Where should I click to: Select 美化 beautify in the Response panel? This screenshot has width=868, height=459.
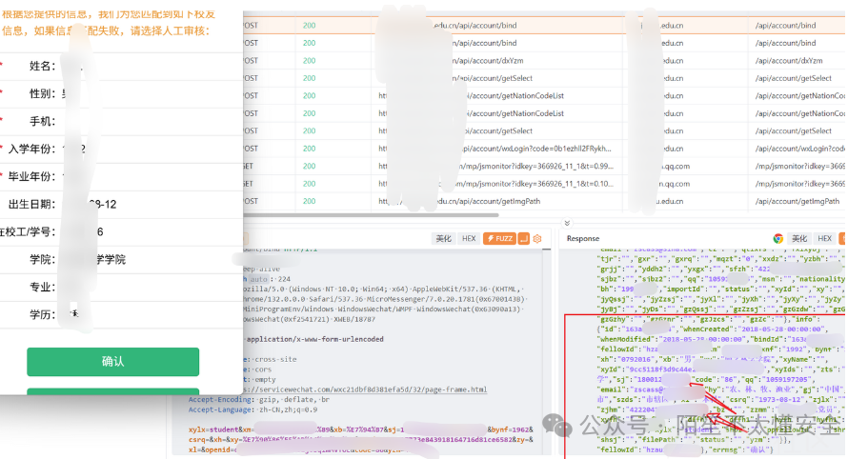coord(799,238)
